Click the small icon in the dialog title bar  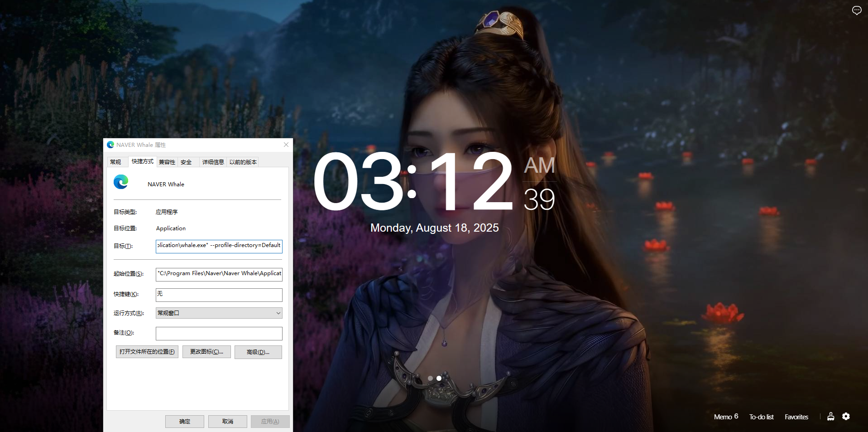pyautogui.click(x=110, y=145)
